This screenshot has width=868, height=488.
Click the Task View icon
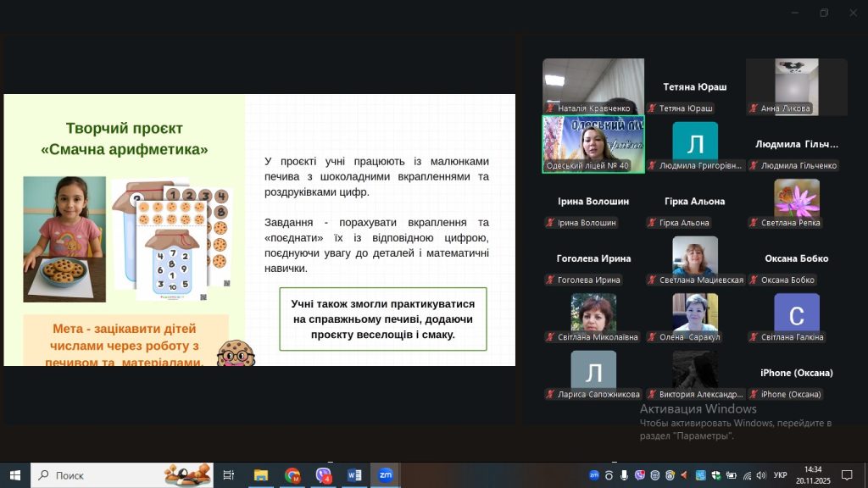[229, 475]
